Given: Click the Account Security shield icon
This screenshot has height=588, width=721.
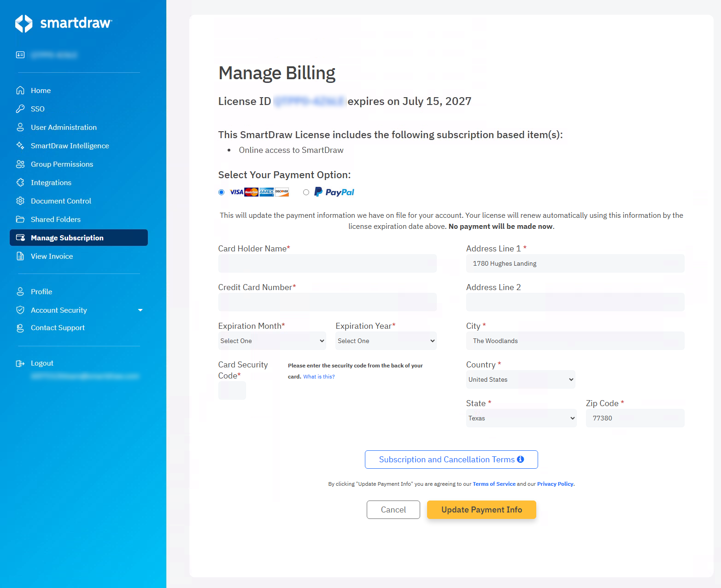Looking at the screenshot, I should coord(20,310).
